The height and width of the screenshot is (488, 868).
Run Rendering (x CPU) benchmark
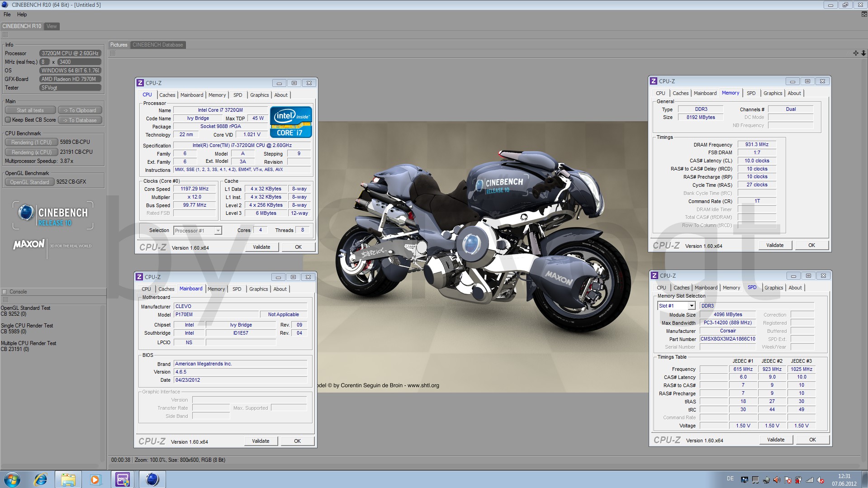tap(31, 152)
